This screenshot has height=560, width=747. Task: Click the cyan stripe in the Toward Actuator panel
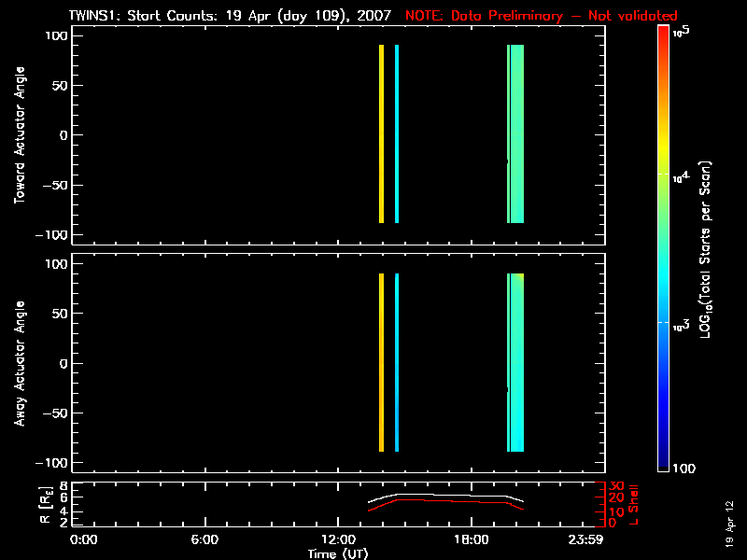click(397, 133)
